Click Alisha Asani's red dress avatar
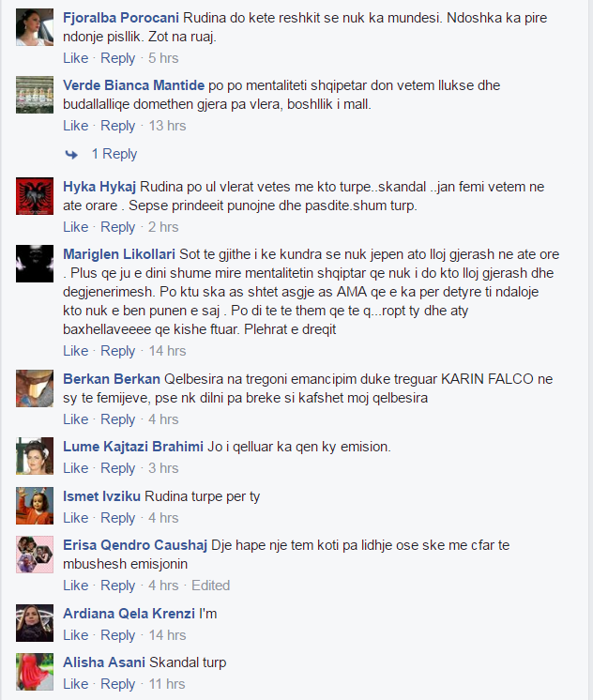The width and height of the screenshot is (593, 700). coord(35,672)
